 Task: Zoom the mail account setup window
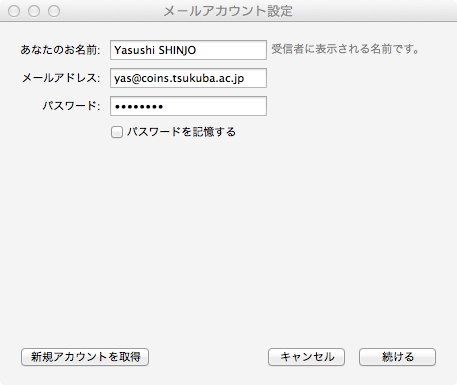pos(54,11)
